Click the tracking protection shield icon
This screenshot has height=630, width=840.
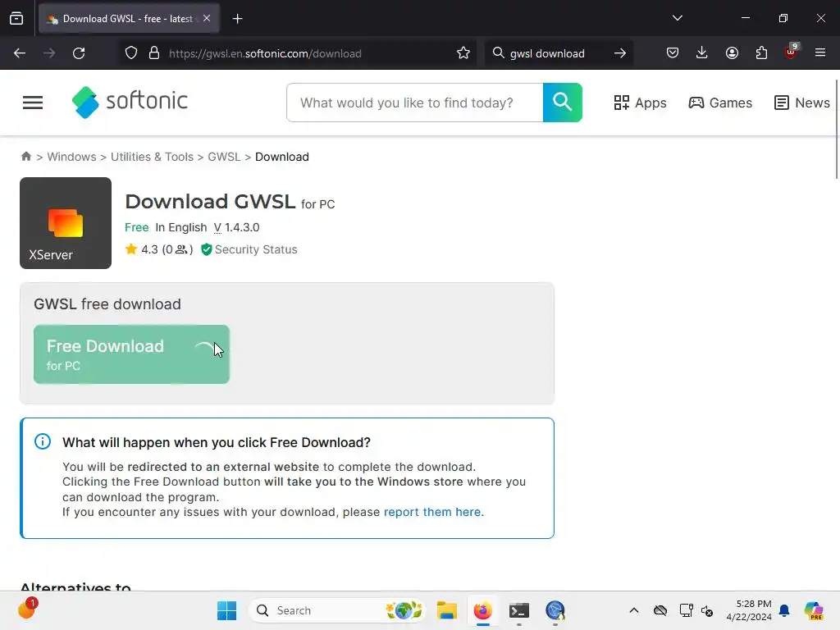tap(131, 53)
